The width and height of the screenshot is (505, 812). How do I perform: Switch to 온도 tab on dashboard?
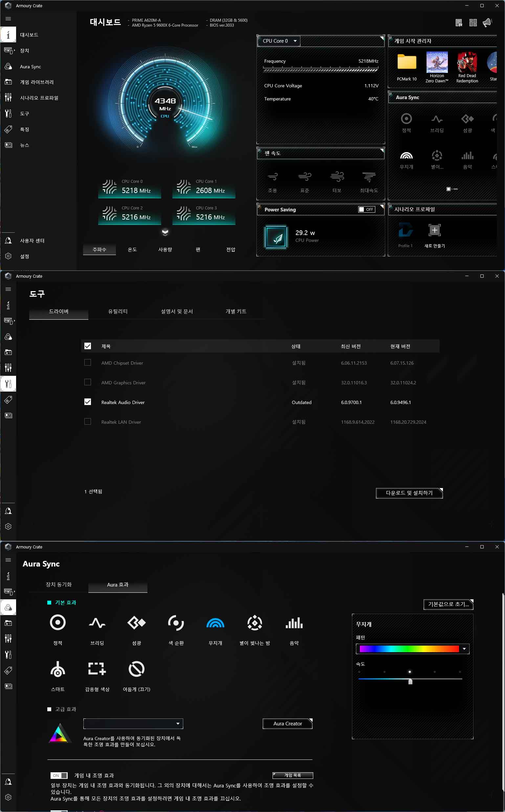(x=132, y=249)
